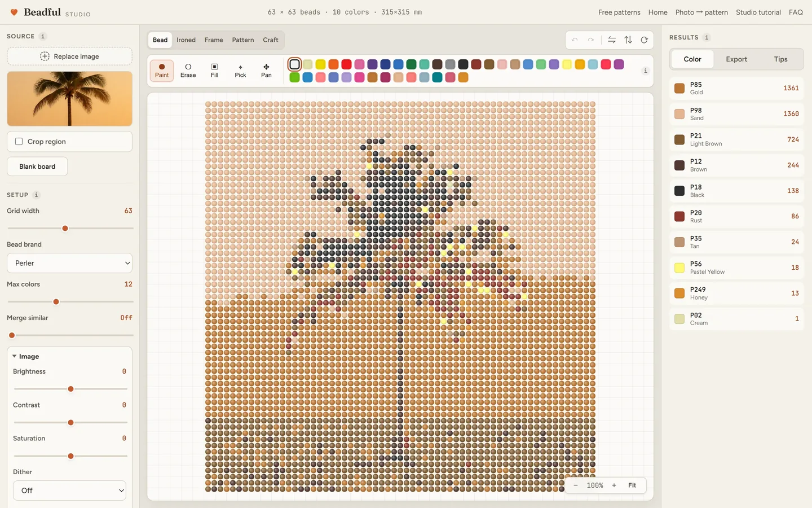Open the Pattern view tab

pyautogui.click(x=243, y=40)
